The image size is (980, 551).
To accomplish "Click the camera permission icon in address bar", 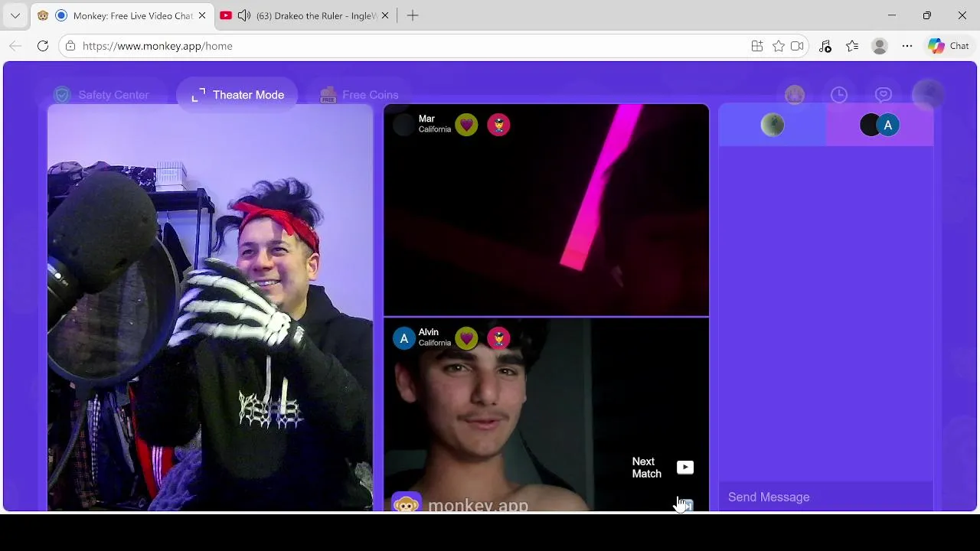I will pos(797,46).
